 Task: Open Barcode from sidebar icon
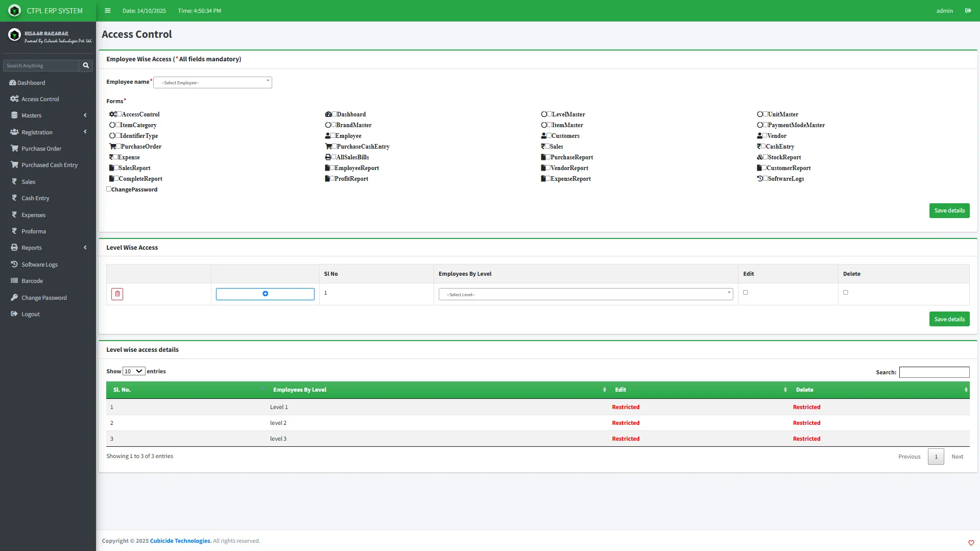(x=14, y=281)
